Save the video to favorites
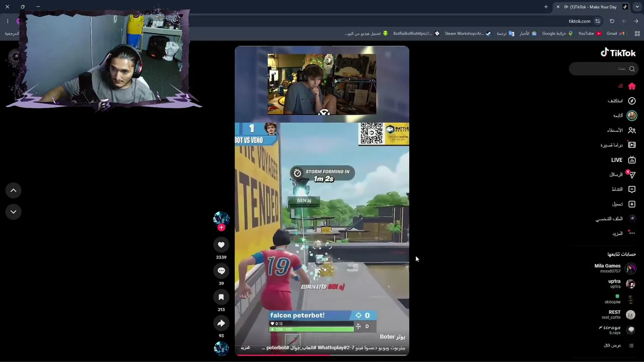 221,297
